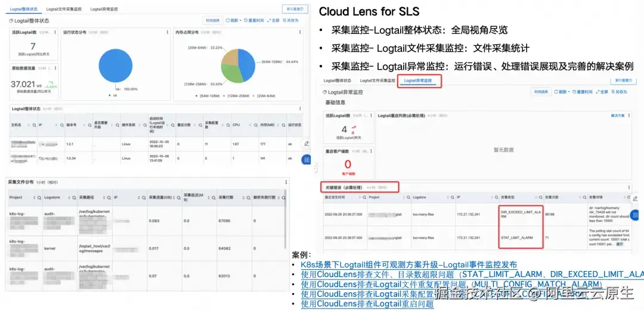Click the blue ok pie chart in 运行状态分布
This screenshot has height=311, width=644.
pyautogui.click(x=116, y=66)
